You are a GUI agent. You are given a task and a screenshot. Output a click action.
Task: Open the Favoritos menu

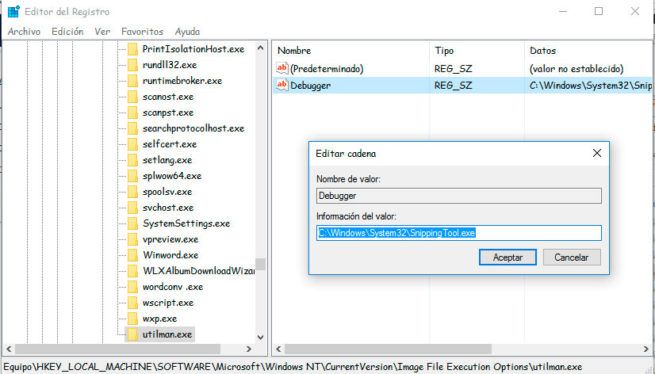pyautogui.click(x=142, y=31)
